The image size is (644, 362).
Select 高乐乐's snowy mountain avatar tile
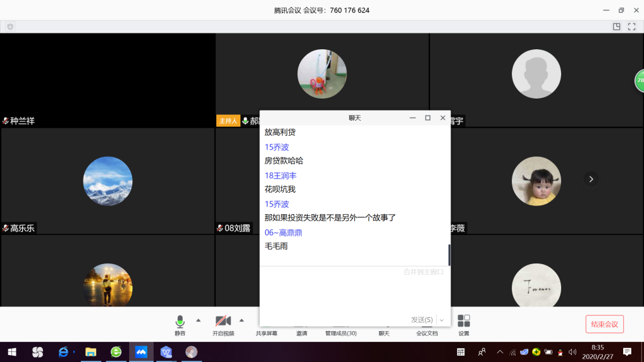108,181
